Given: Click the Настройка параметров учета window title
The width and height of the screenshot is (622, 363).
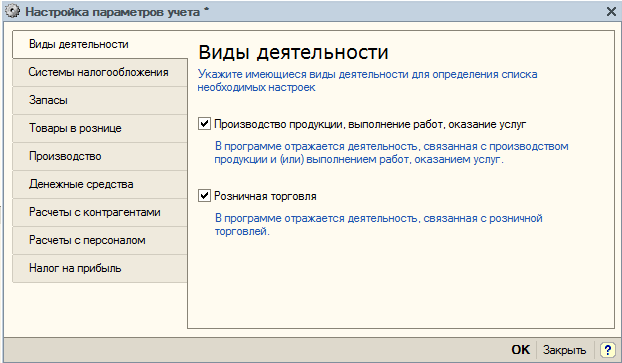Looking at the screenshot, I should 113,12.
